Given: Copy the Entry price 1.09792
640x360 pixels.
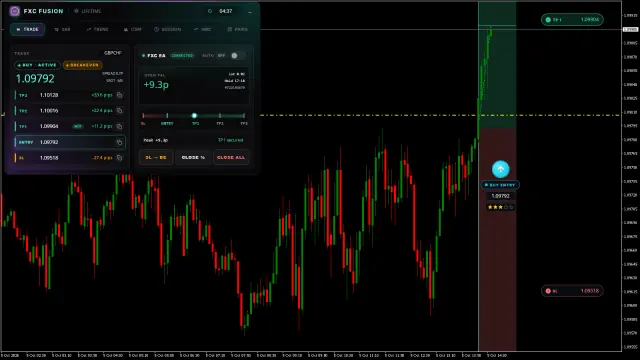Looking at the screenshot, I should (119, 142).
